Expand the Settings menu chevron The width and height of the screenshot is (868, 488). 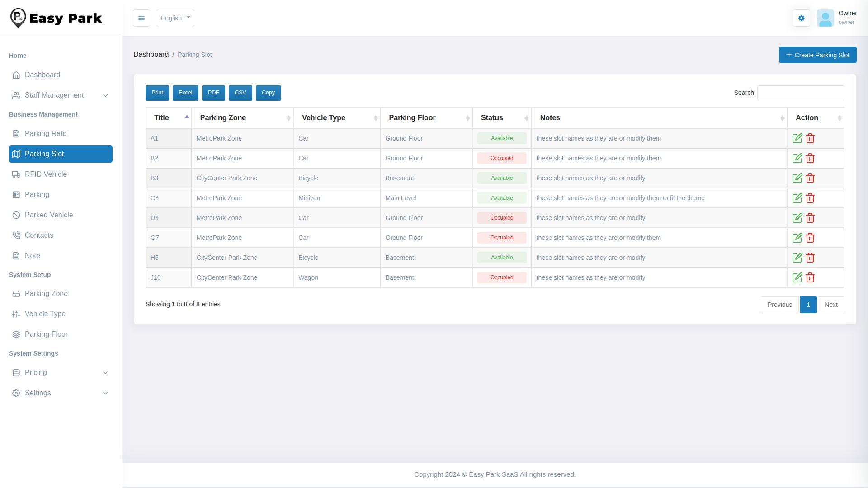click(105, 393)
